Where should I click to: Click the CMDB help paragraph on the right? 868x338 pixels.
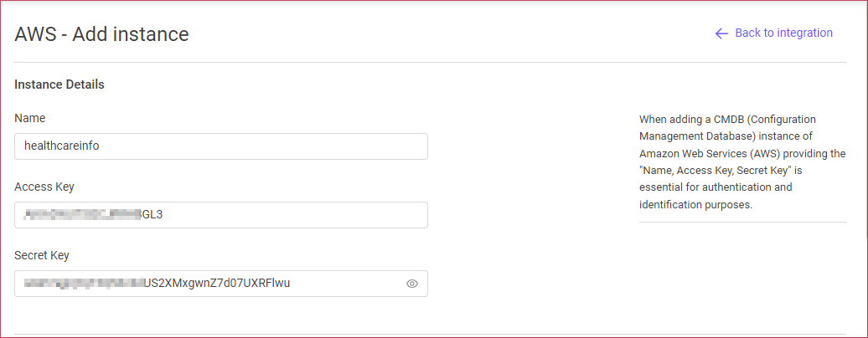742,161
